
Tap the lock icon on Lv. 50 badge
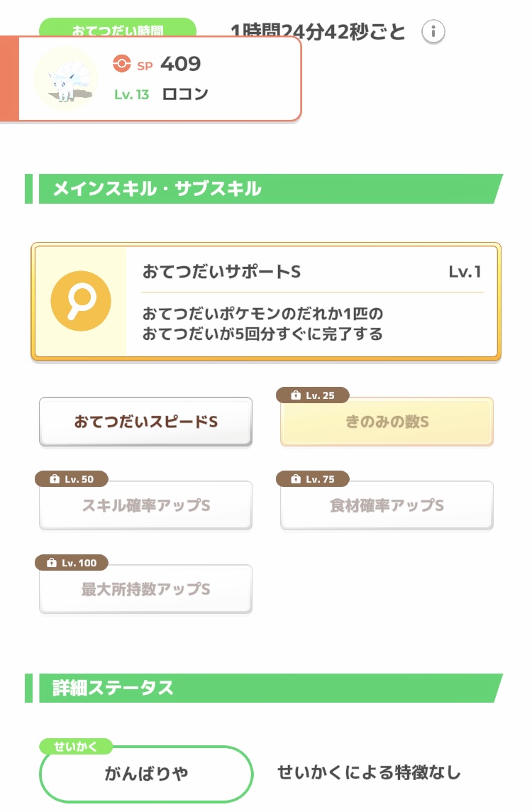pos(55,479)
